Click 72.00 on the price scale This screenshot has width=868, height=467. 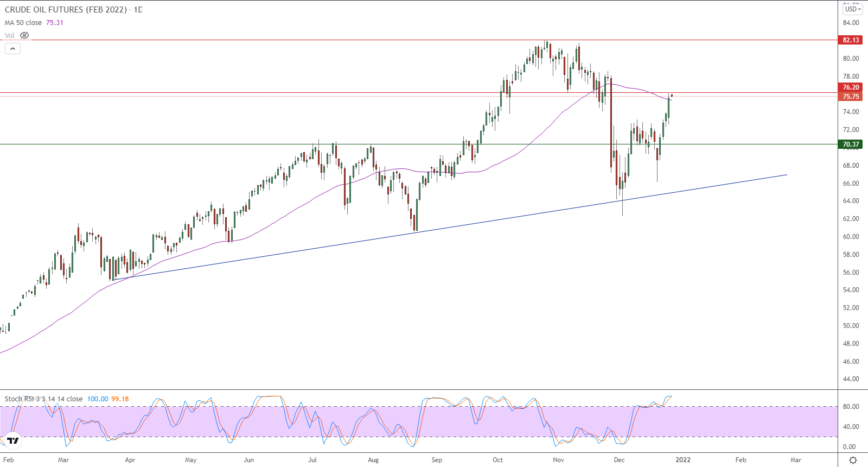point(851,130)
